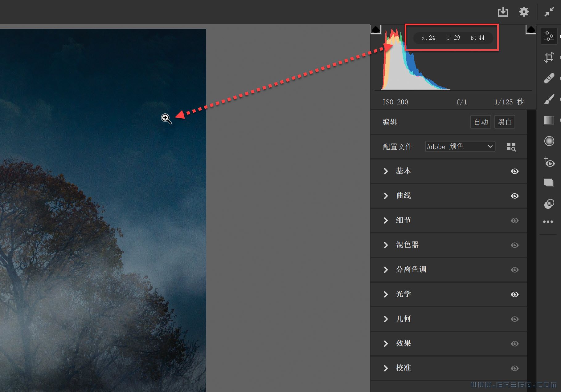Expand the 混色器 panel
Viewport: 561px width, 392px height.
(x=407, y=245)
